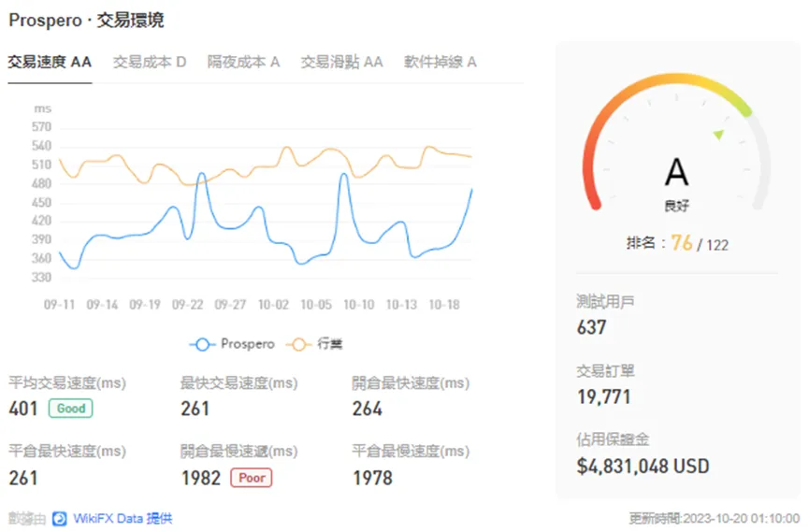Click the 最快交易速度(ms) label

(x=238, y=383)
